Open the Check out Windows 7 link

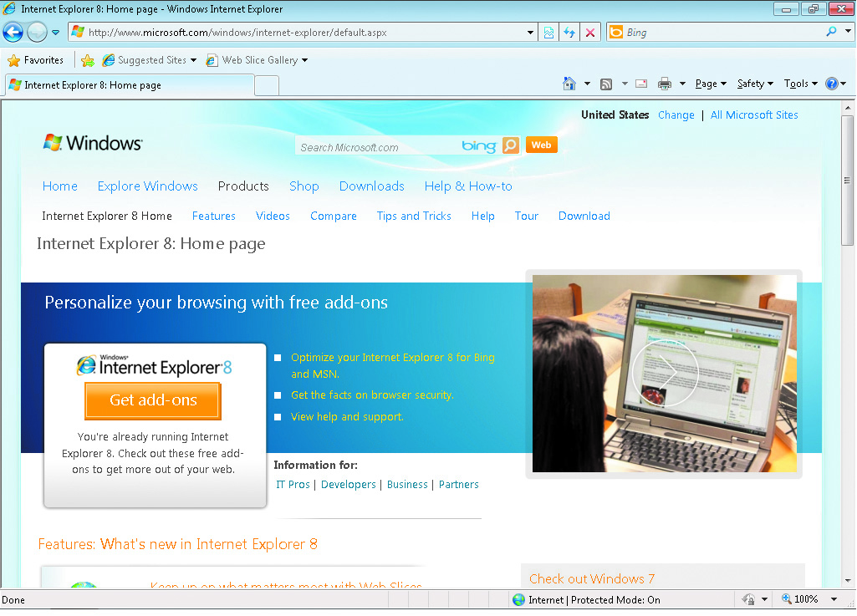(592, 579)
